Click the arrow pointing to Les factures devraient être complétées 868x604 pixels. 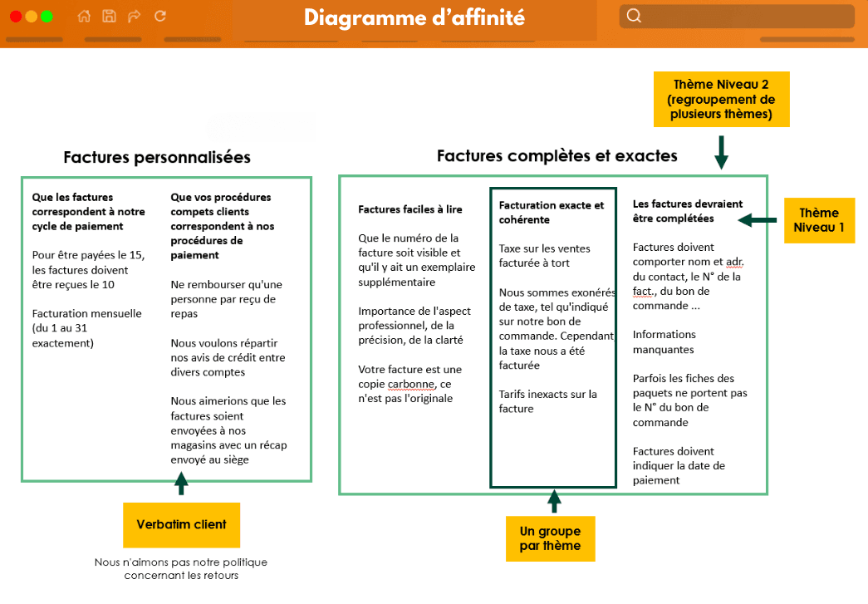[757, 220]
